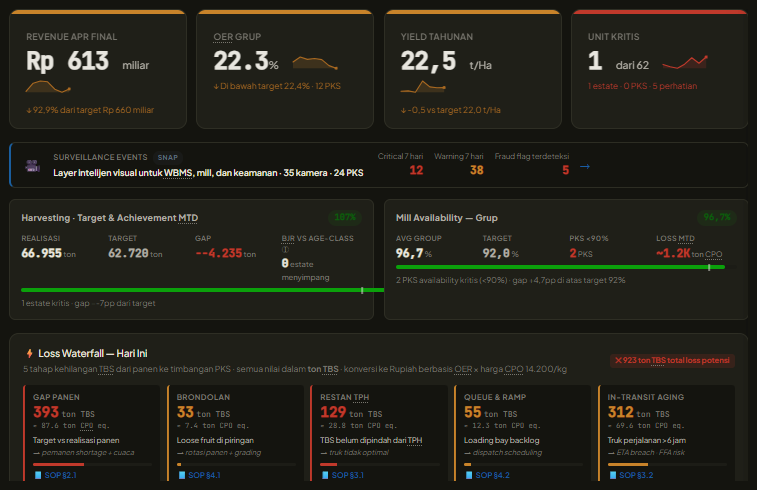
Task: Select the Revenue Apr Final card
Action: (x=98, y=70)
